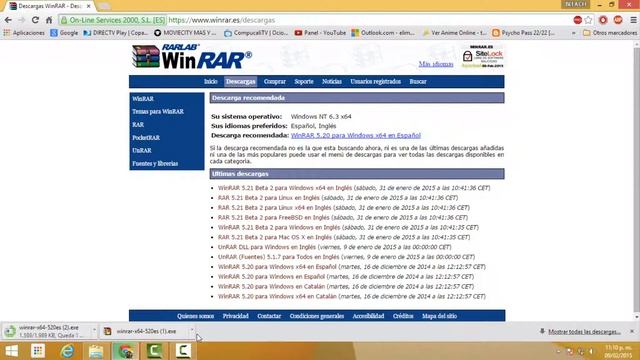Open RAR 5.21 Beta 2 para Linux en Inglés
The image size is (640, 360).
[269, 198]
